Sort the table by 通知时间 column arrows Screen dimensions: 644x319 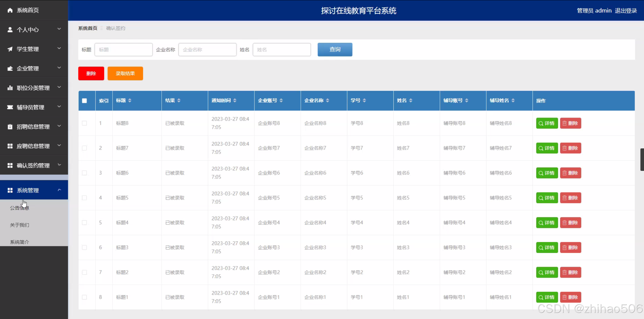point(235,101)
